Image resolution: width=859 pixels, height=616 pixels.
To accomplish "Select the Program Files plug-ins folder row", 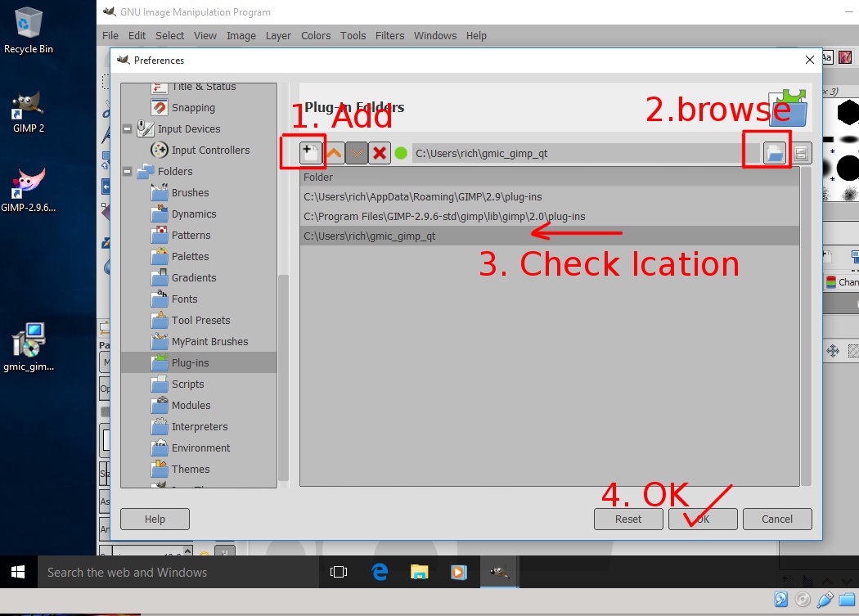I will 550,217.
